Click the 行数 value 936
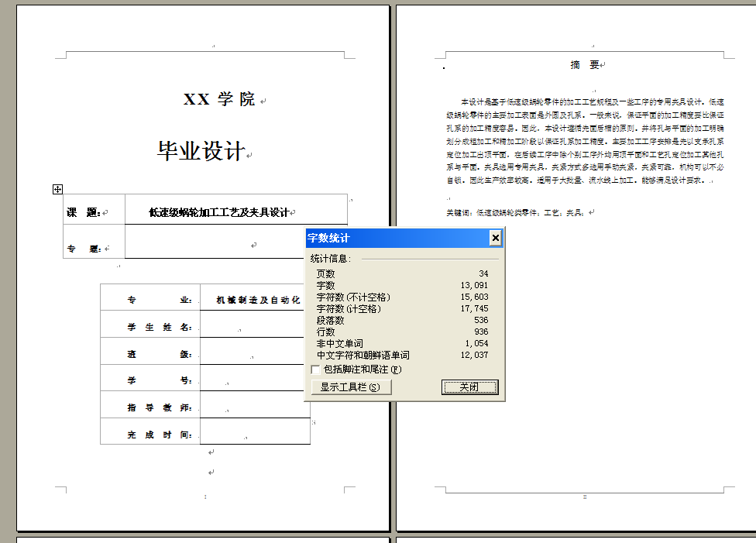756x543 pixels. (481, 332)
